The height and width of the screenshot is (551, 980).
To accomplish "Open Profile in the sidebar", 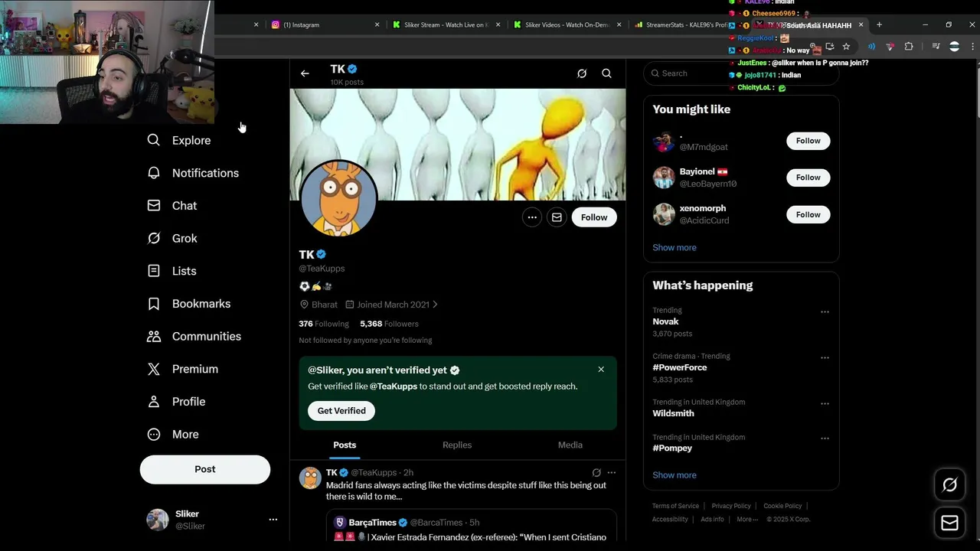I will 177,402.
